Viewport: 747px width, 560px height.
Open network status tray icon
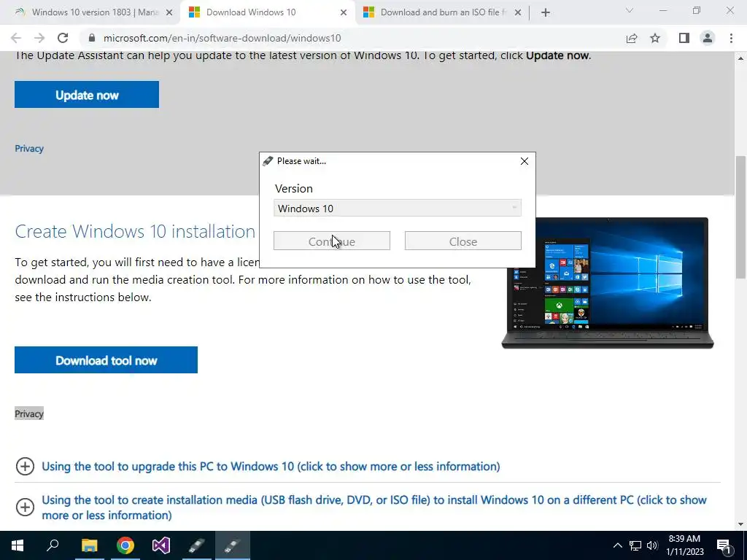pyautogui.click(x=635, y=545)
